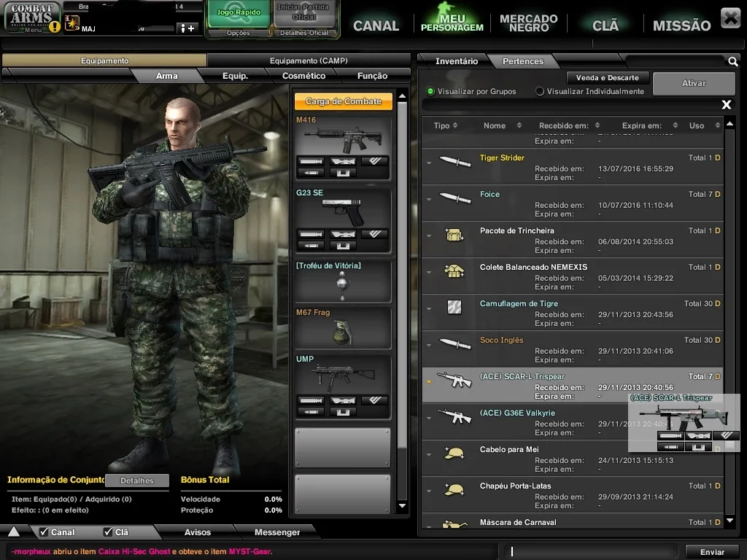Switch to the Cosmético tab

(x=303, y=76)
